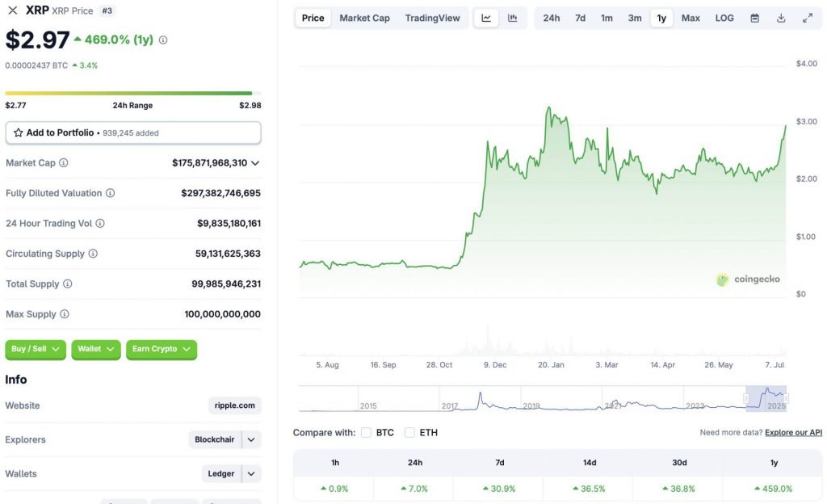The height and width of the screenshot is (504, 827).
Task: Enable the BTC compare checkbox
Action: tap(366, 432)
